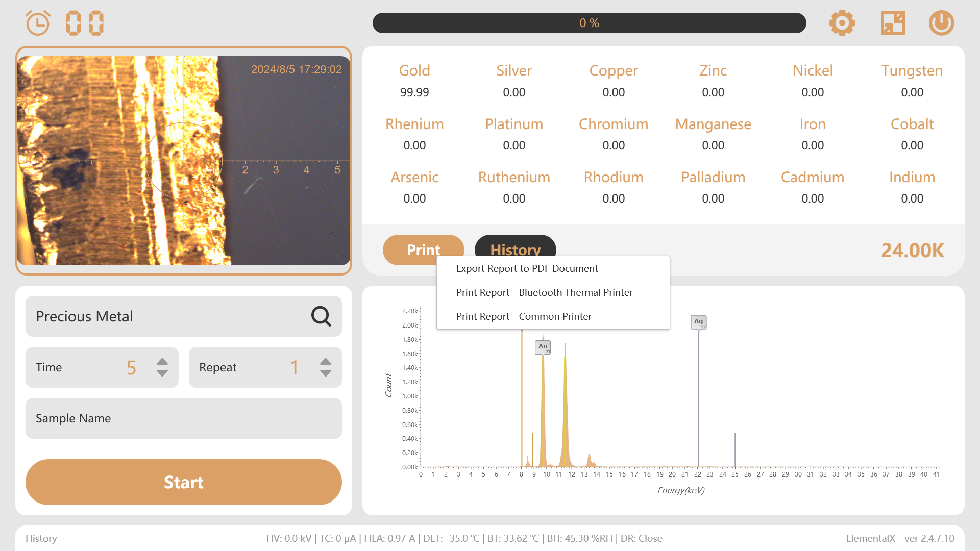
Task: Click the magnifier search icon
Action: (321, 316)
